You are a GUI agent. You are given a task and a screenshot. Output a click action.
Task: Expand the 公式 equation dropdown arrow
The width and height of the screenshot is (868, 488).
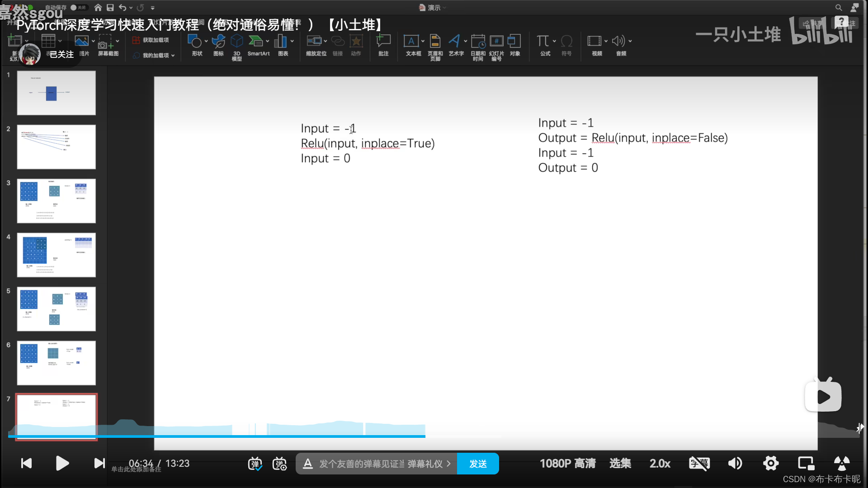coord(554,41)
